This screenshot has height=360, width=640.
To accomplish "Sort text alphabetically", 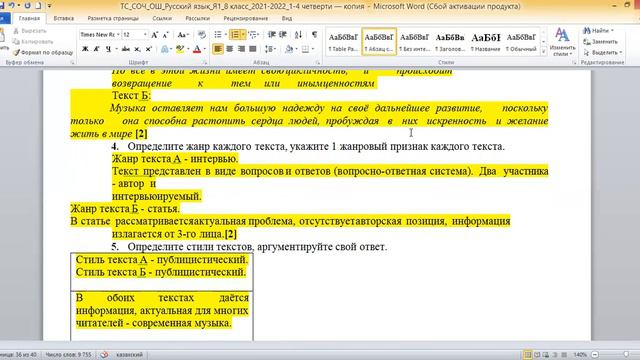I will tap(298, 35).
